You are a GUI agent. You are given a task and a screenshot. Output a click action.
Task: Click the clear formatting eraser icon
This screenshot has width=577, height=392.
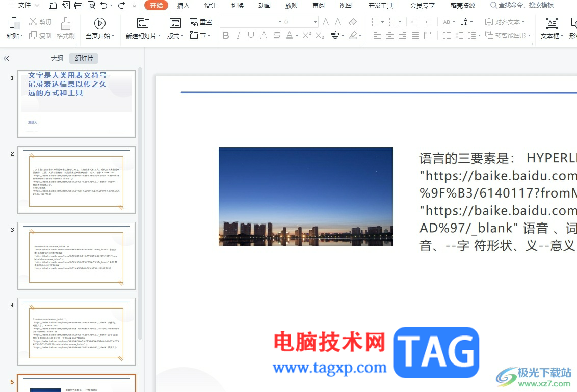click(353, 22)
